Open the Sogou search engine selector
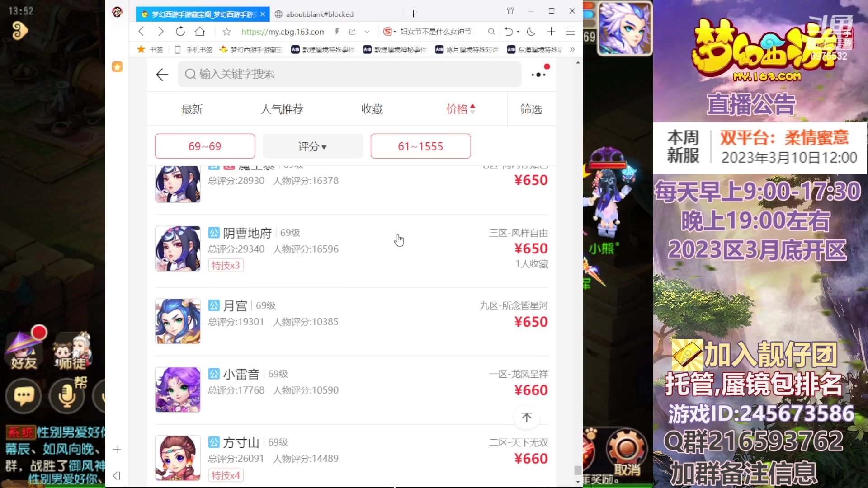This screenshot has width=868, height=488. click(389, 31)
